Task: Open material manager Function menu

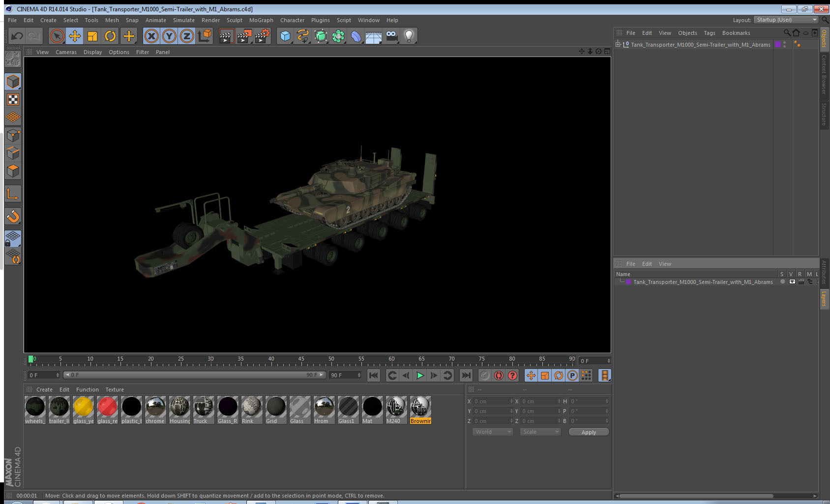Action: pyautogui.click(x=88, y=390)
